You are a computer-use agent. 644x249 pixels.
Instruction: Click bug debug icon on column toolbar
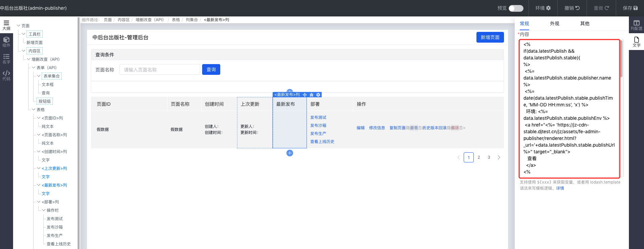click(312, 95)
